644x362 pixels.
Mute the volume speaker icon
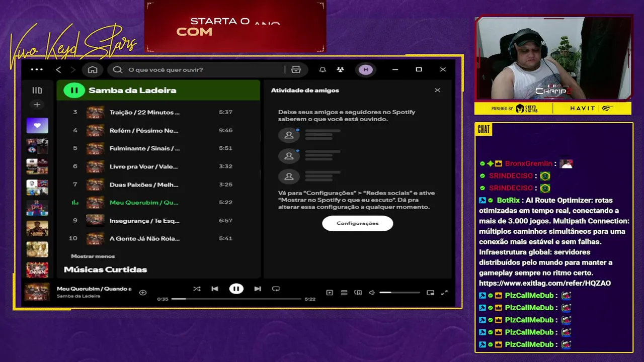(372, 292)
